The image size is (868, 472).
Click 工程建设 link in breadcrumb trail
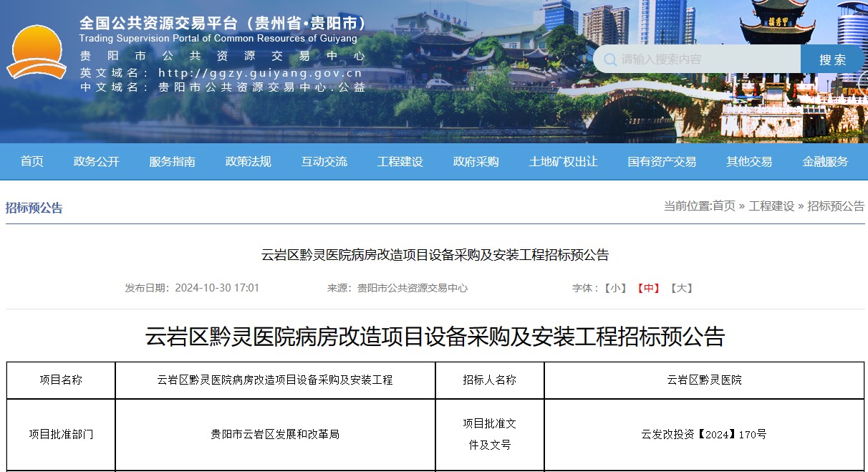coord(771,206)
